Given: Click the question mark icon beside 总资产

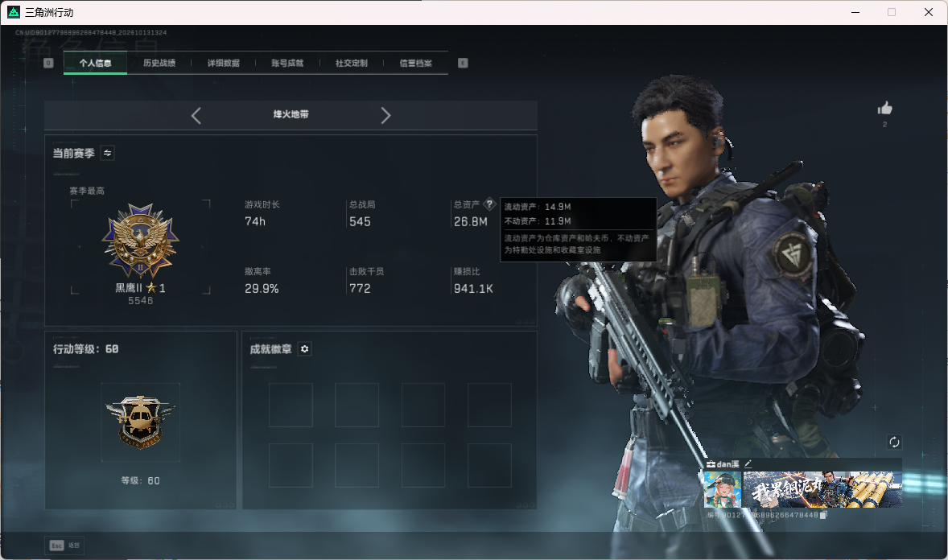Looking at the screenshot, I should point(490,204).
